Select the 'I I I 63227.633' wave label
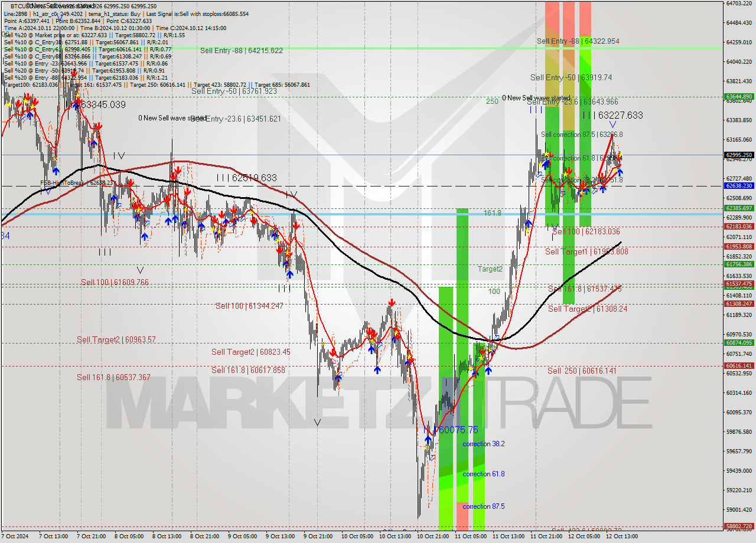The image size is (756, 543). pyautogui.click(x=612, y=115)
